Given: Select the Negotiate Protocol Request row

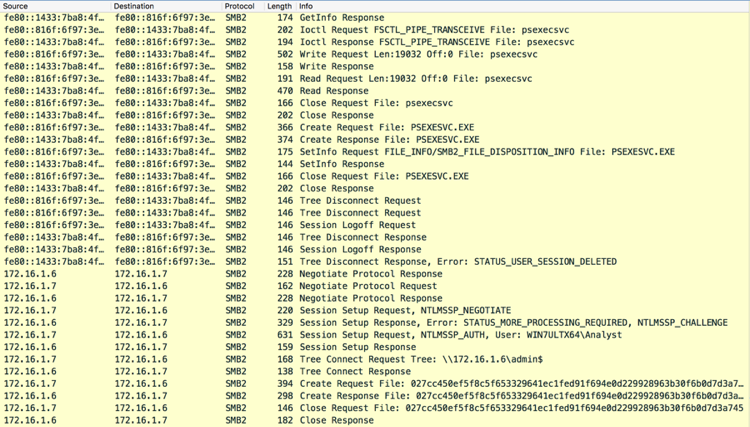Looking at the screenshot, I should pyautogui.click(x=375, y=286).
